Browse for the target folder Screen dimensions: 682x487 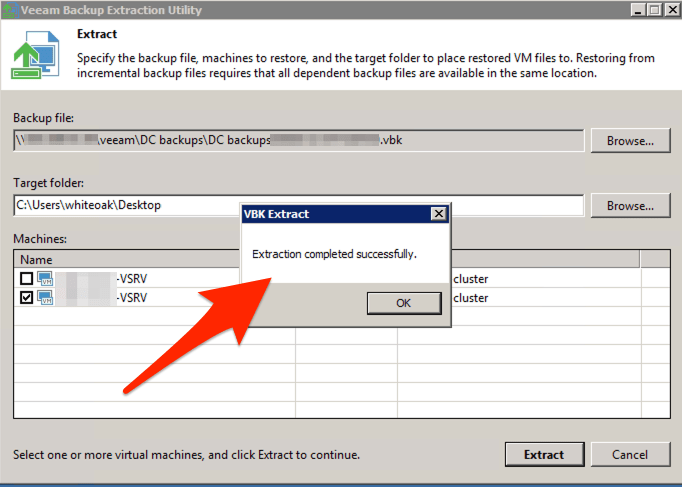630,206
